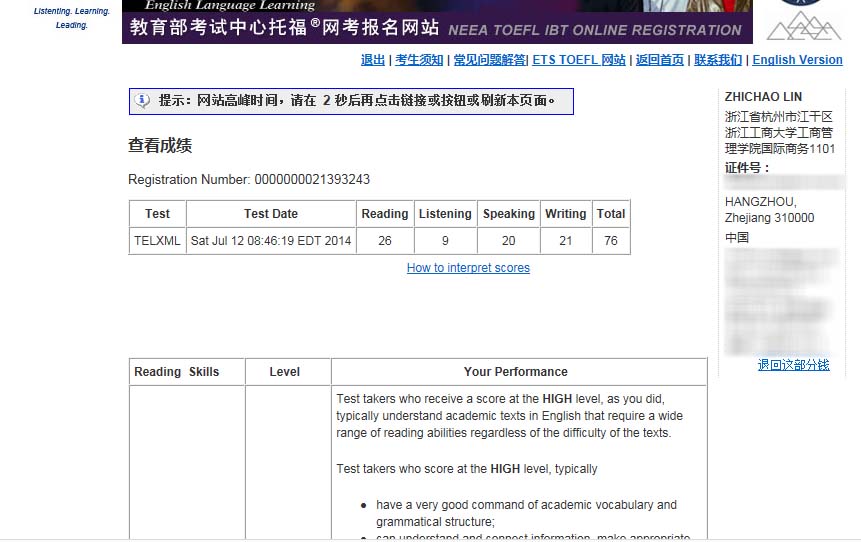Click the TELXML test cell

click(x=158, y=241)
